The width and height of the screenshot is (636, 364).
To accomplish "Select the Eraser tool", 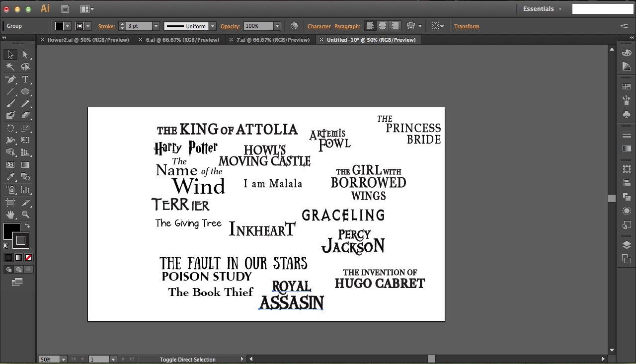I will [x=25, y=115].
